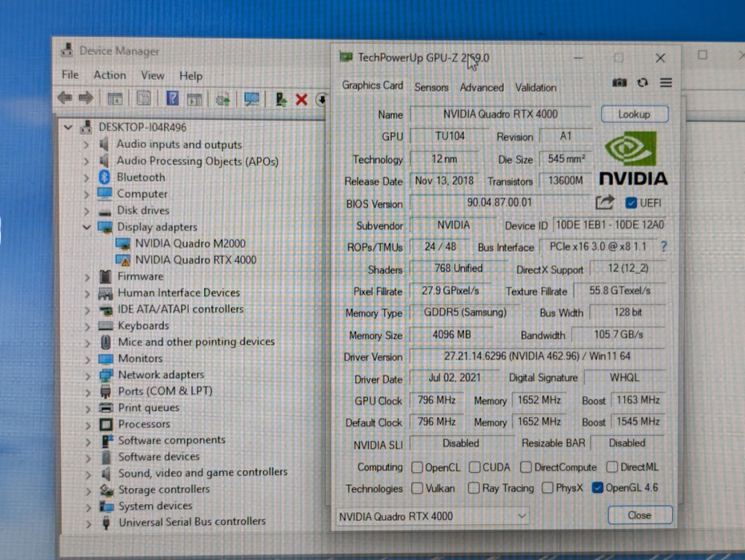The height and width of the screenshot is (560, 745).
Task: Click the BIOS Version field 90.04.87.00.01
Action: (499, 203)
